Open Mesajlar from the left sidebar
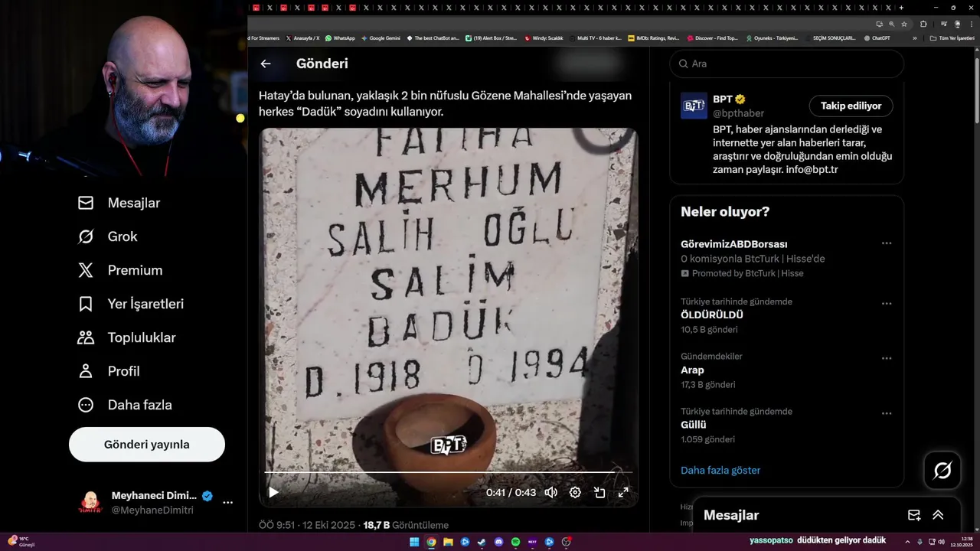Image resolution: width=980 pixels, height=551 pixels. (x=119, y=203)
